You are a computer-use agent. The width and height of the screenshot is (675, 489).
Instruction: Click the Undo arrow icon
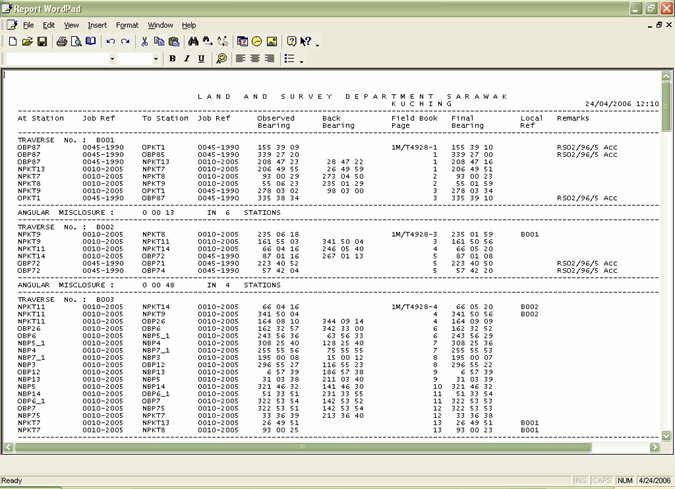tap(110, 42)
